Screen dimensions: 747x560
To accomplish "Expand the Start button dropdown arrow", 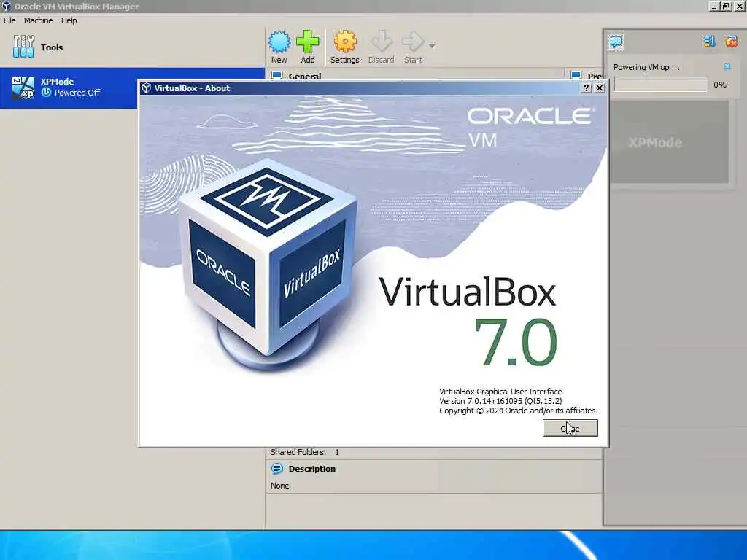I will point(432,46).
